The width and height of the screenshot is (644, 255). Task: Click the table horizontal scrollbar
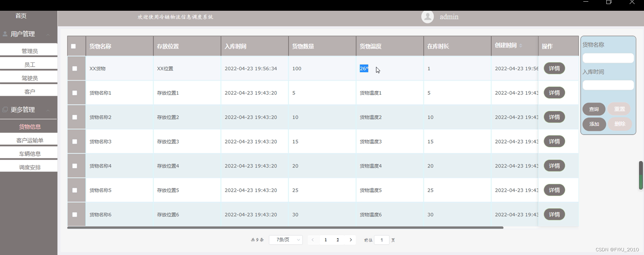285,227
